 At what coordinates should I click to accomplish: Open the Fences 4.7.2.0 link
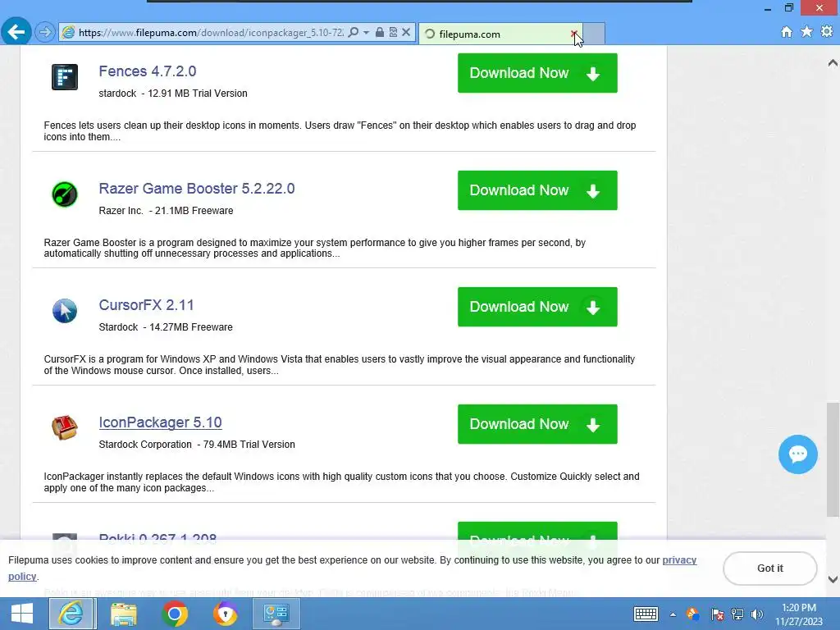click(x=148, y=71)
